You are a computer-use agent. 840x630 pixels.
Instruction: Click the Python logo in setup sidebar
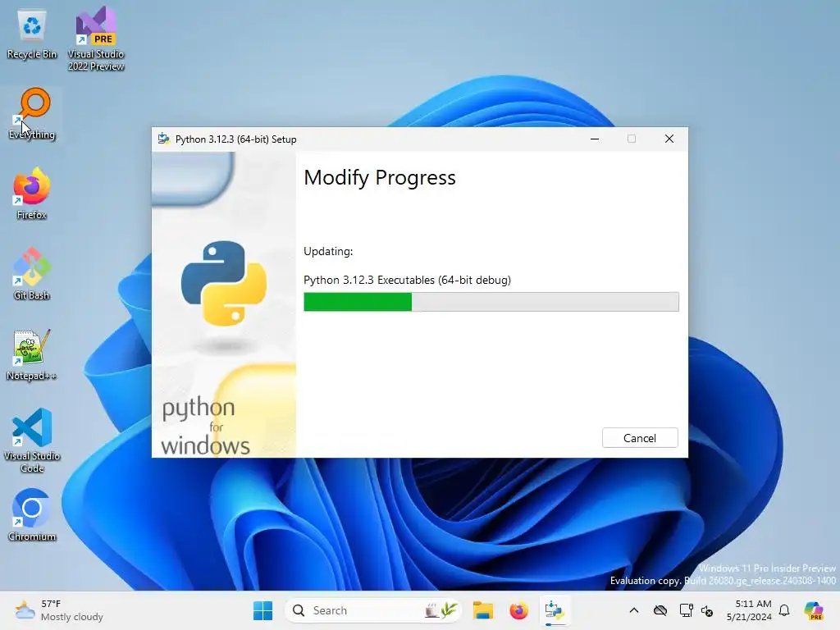pyautogui.click(x=223, y=283)
